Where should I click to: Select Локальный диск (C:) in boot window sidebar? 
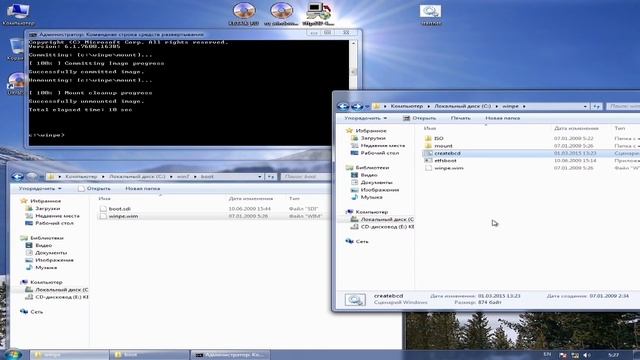pyautogui.click(x=56, y=290)
